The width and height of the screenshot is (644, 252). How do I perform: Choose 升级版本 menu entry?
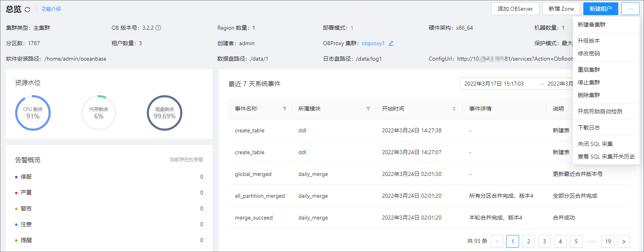606,41
